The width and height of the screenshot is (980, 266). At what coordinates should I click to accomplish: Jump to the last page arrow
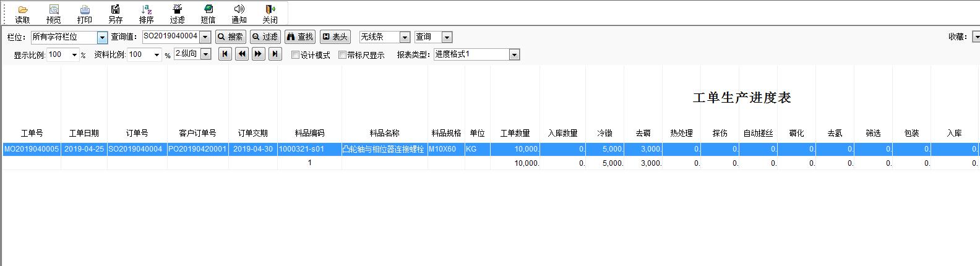(x=275, y=54)
